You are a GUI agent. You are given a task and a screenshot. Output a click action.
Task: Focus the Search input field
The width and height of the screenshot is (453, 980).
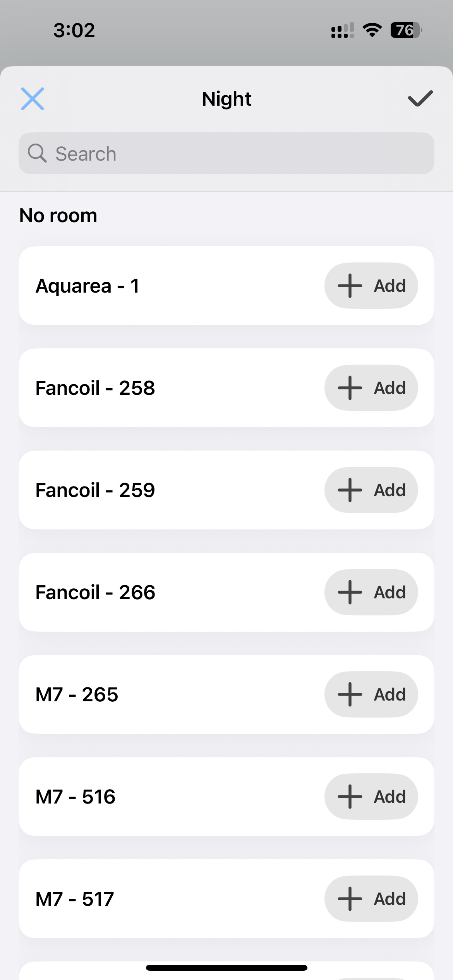[232, 154]
